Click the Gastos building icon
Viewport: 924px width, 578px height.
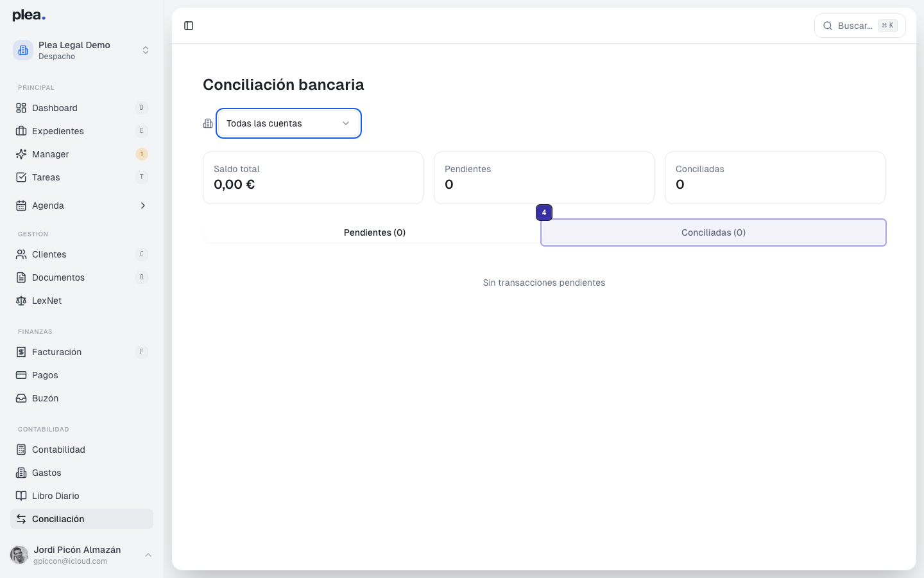coord(21,473)
